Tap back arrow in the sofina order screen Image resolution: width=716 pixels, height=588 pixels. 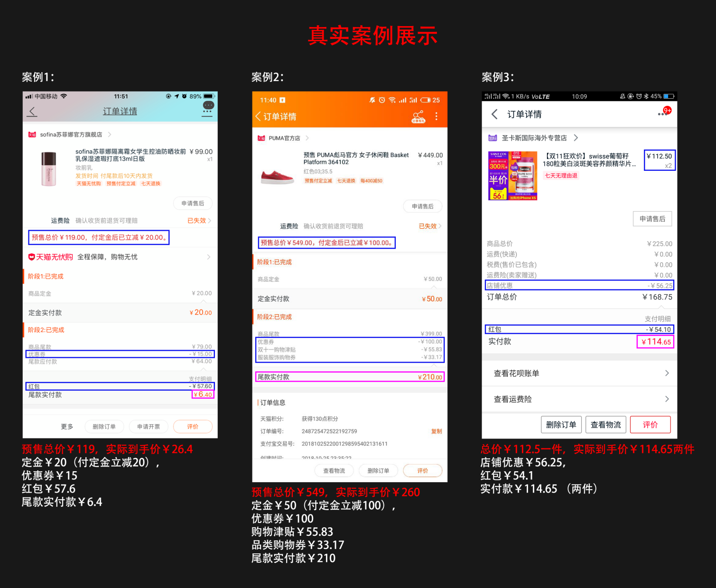(32, 112)
